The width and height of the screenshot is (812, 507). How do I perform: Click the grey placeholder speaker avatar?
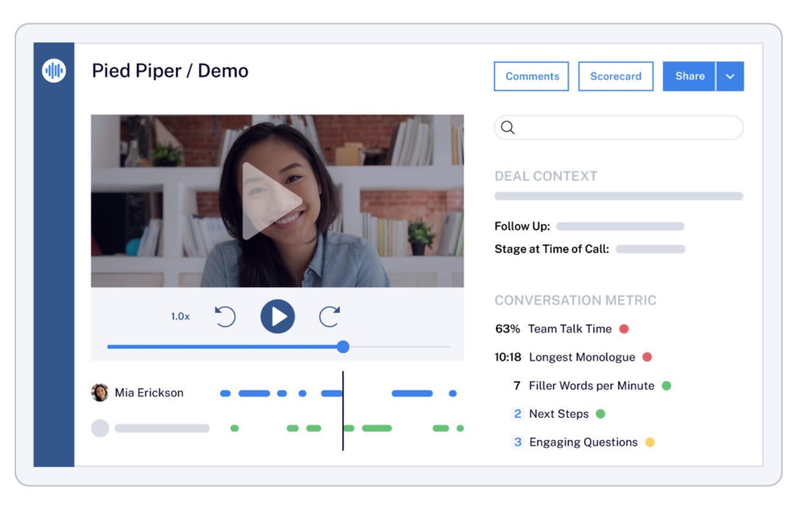pos(100,428)
